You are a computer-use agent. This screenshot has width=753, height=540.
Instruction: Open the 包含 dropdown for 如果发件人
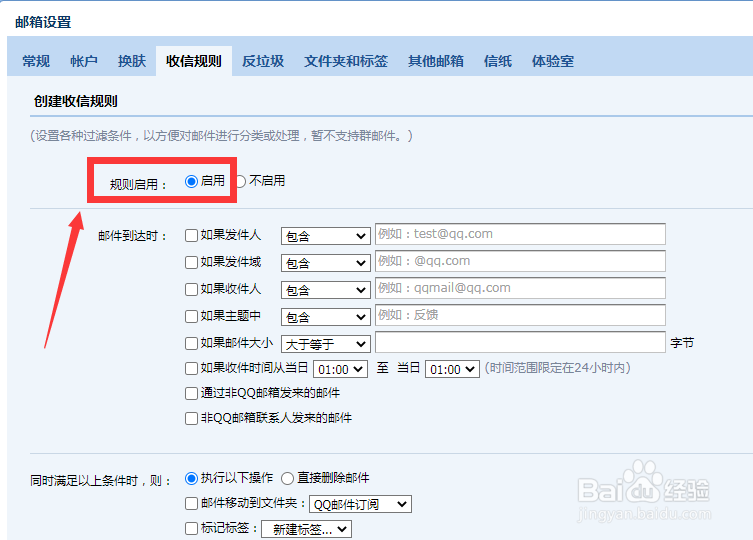(x=326, y=236)
